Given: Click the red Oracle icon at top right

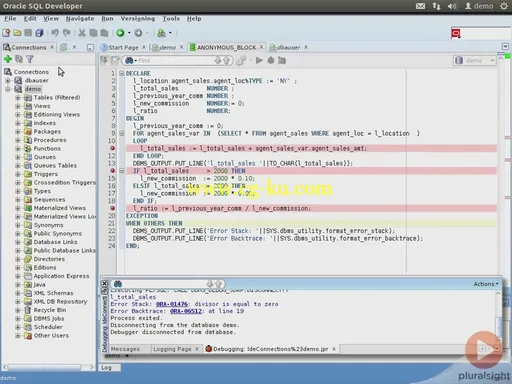Looking at the screenshot, I should click(456, 33).
